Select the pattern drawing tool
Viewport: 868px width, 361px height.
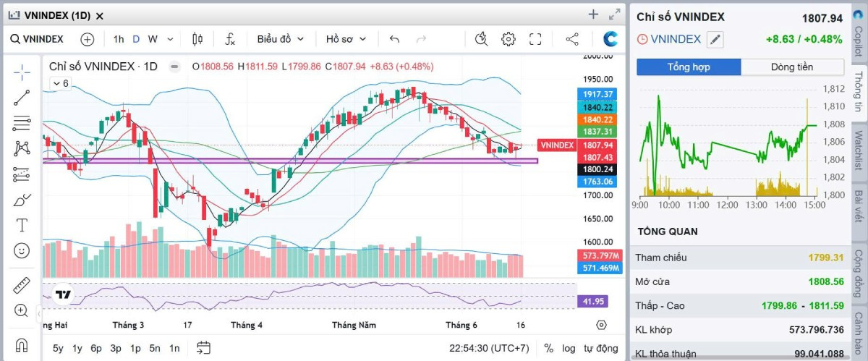tap(22, 148)
